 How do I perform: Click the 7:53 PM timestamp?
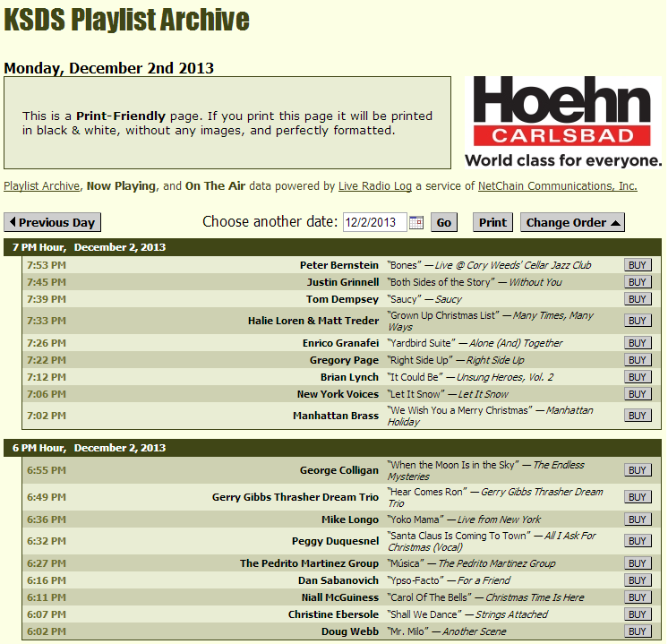coord(47,265)
